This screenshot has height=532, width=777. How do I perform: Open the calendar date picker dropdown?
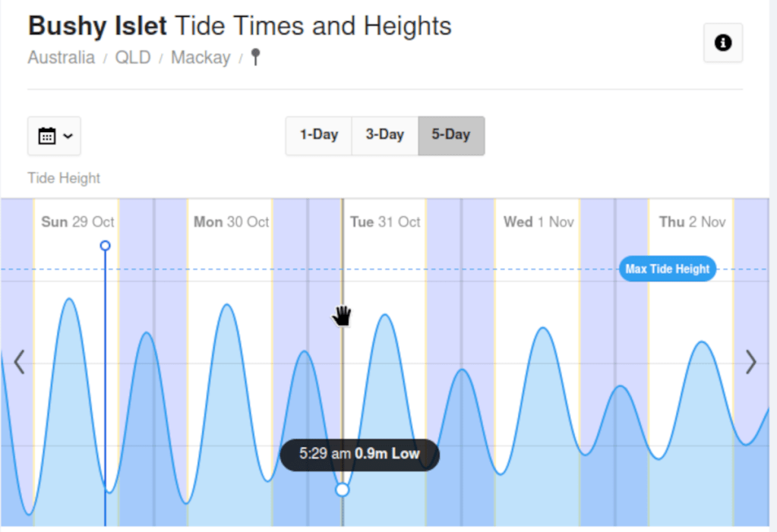click(x=54, y=136)
